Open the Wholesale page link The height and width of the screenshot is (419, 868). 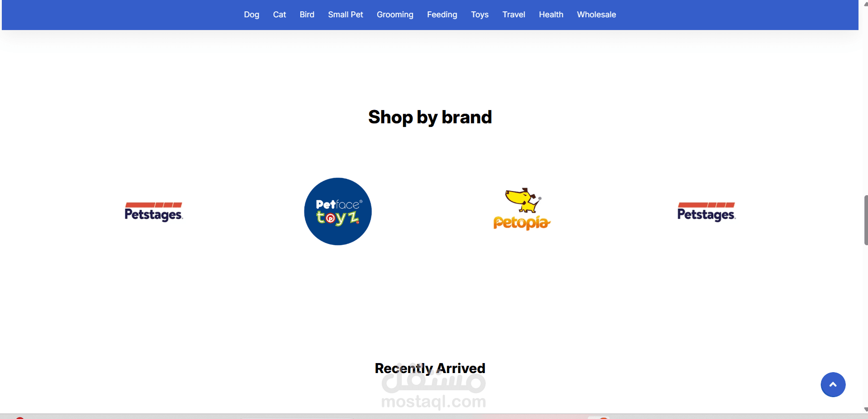coord(596,15)
